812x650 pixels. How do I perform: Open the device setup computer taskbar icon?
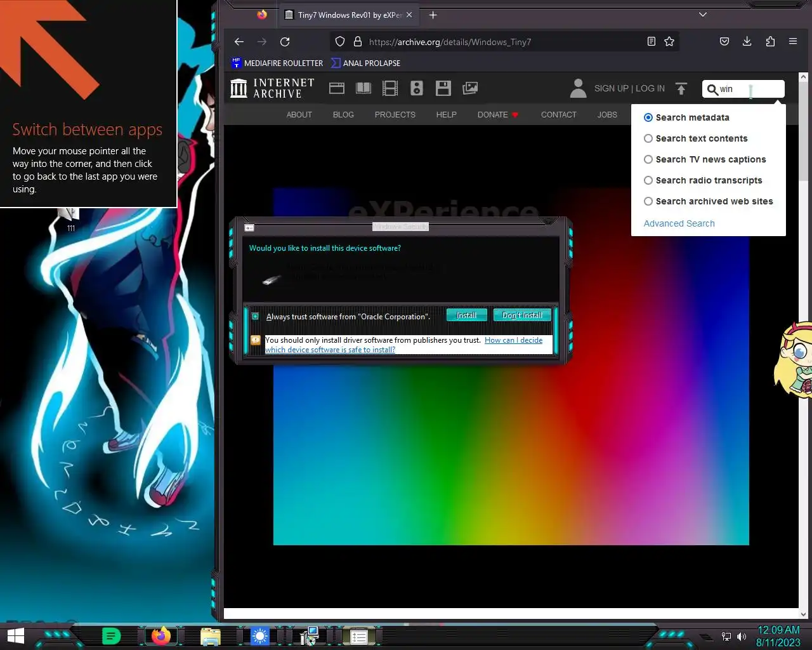pyautogui.click(x=309, y=636)
